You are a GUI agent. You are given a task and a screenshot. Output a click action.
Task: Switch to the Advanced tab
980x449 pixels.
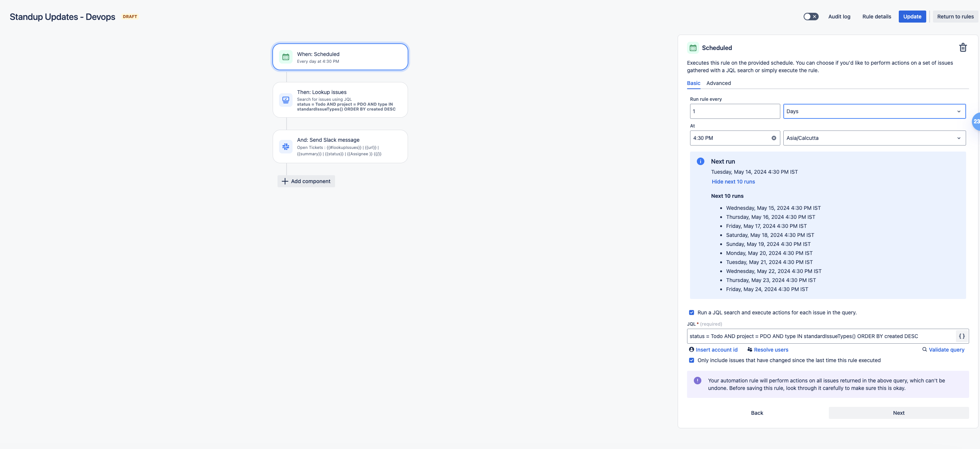[719, 83]
